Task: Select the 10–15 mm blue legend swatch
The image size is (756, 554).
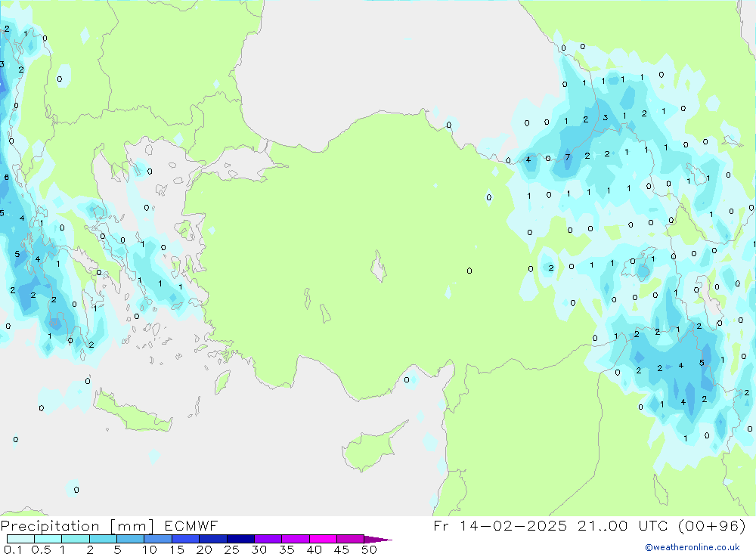Action: (158, 539)
